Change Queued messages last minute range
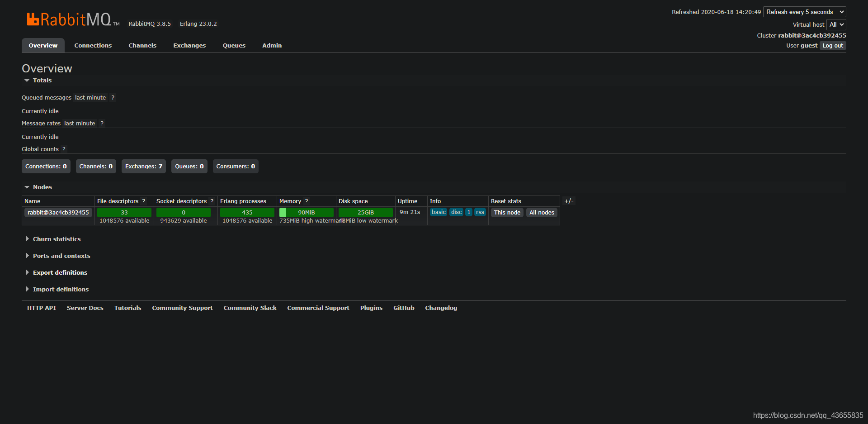The height and width of the screenshot is (424, 868). pos(90,97)
